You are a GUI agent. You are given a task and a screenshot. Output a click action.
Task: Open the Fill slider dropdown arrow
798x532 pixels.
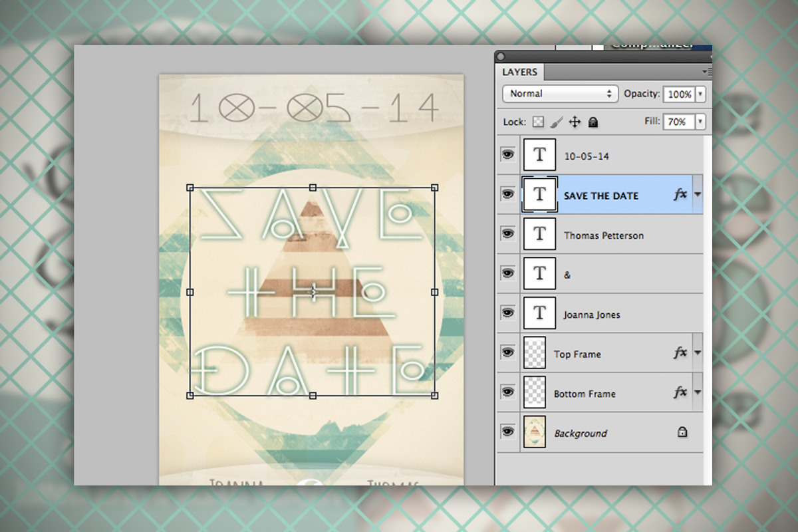[x=700, y=122]
